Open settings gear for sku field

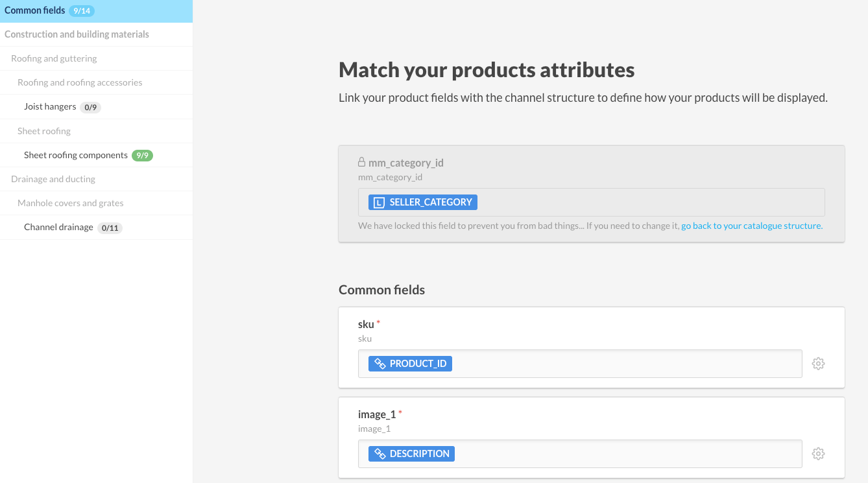click(x=818, y=364)
